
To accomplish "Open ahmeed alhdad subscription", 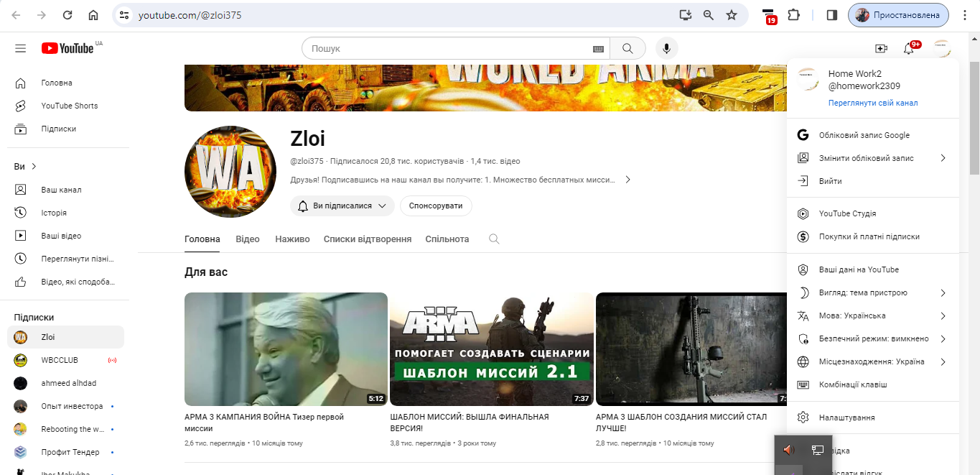I will [65, 383].
